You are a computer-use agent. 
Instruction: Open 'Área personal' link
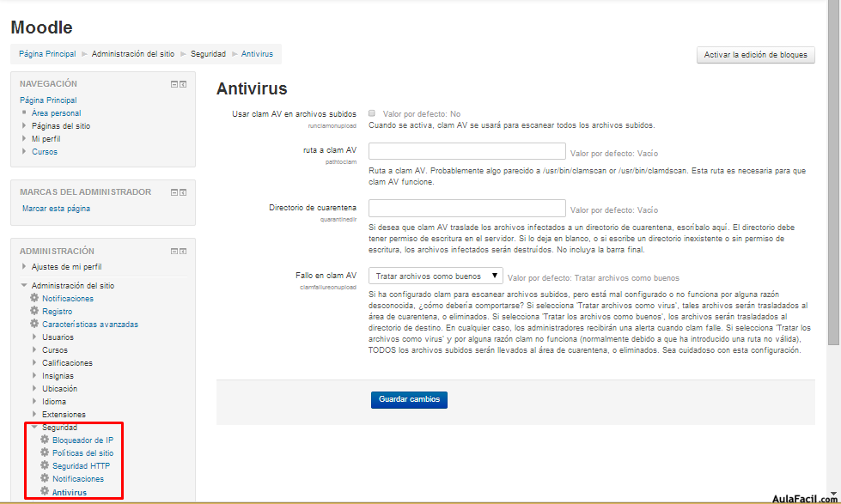click(57, 113)
